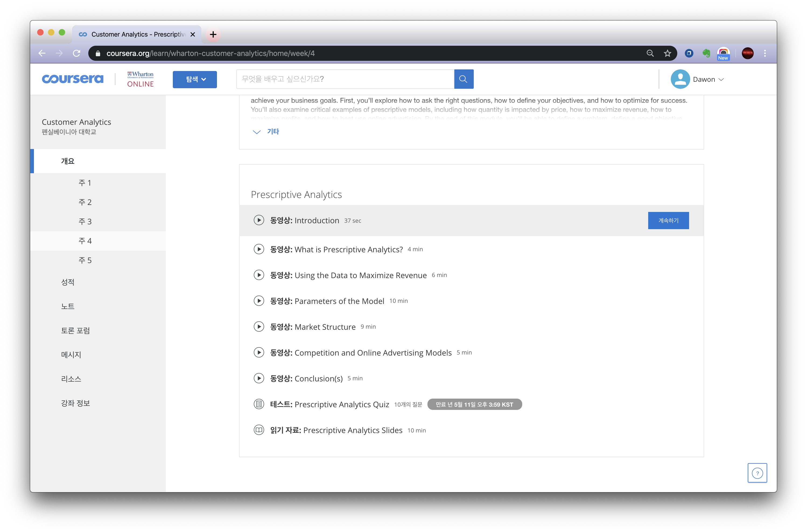The image size is (807, 532).
Task: Click the quiz icon for Prescriptive Analytics Quiz
Action: click(259, 404)
